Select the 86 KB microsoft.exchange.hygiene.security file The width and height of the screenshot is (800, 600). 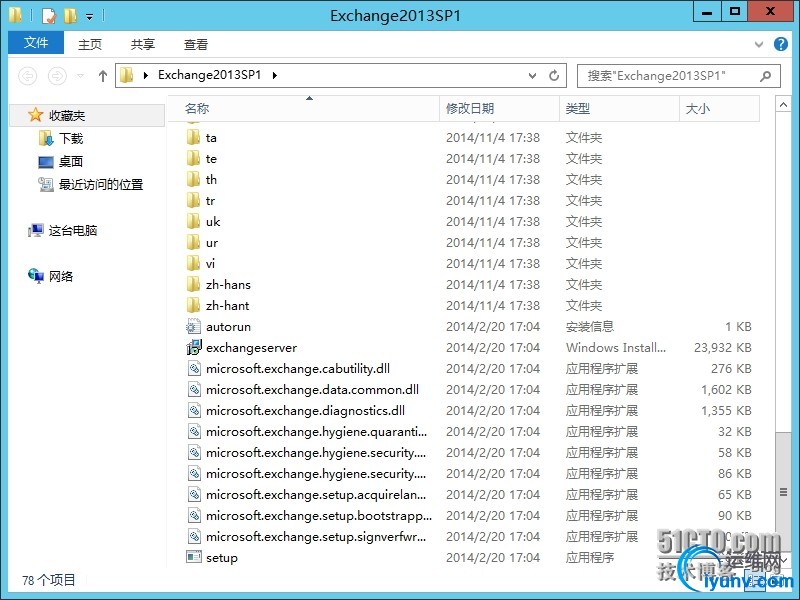315,473
